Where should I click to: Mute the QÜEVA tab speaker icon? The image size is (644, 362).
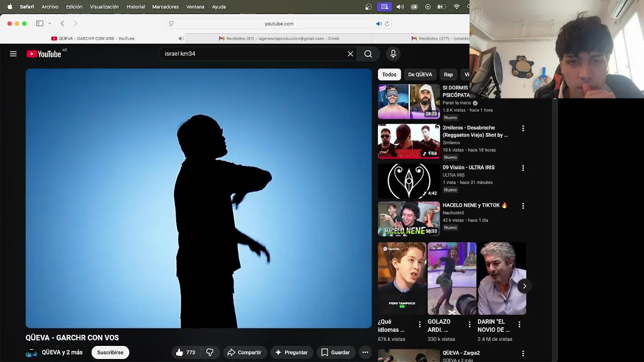[x=181, y=38]
